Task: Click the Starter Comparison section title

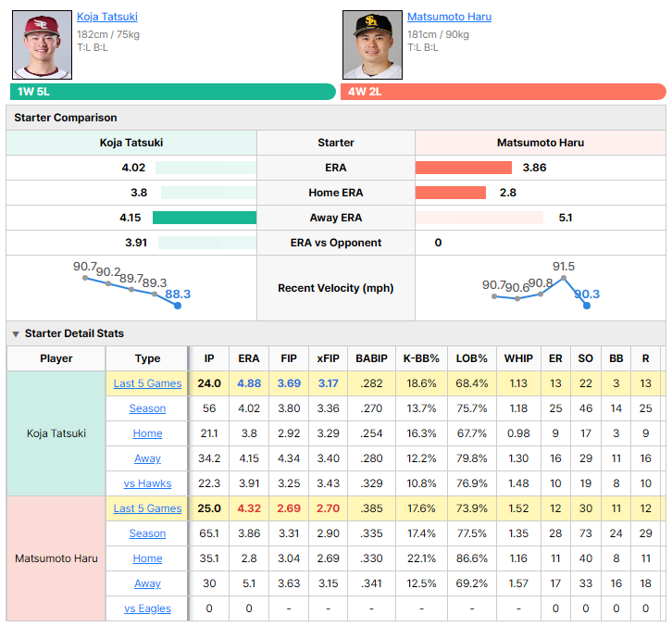Action: pos(66,118)
